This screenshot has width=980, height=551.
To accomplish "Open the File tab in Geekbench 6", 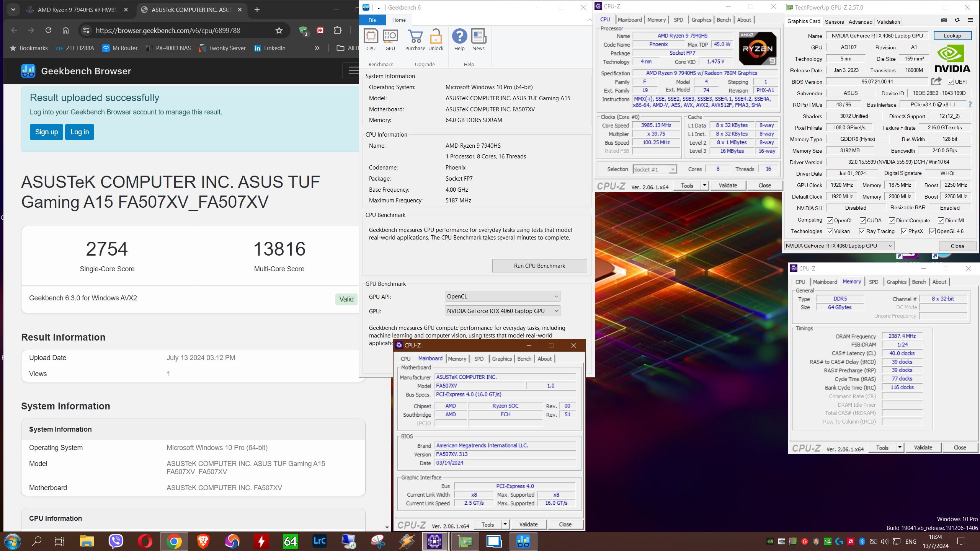I will click(x=372, y=20).
